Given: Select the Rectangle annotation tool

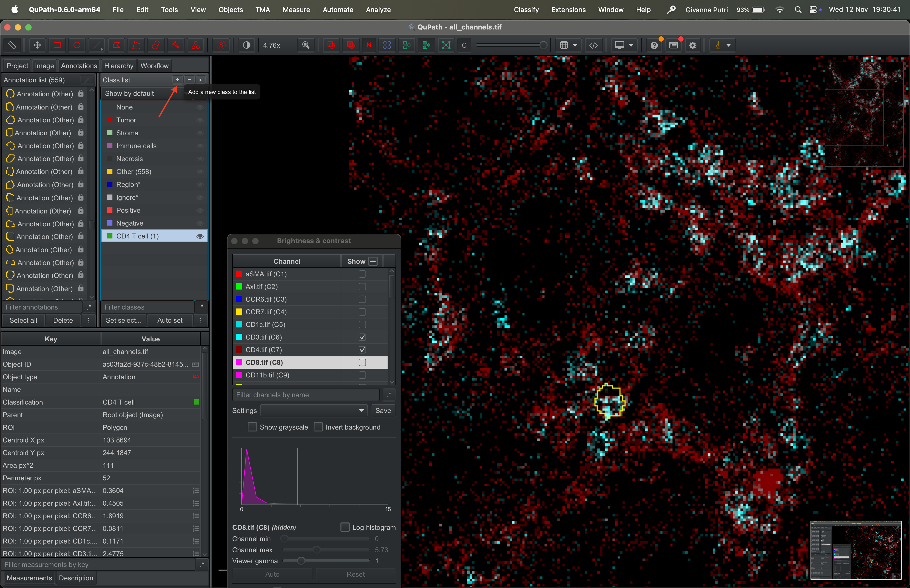Looking at the screenshot, I should [57, 45].
